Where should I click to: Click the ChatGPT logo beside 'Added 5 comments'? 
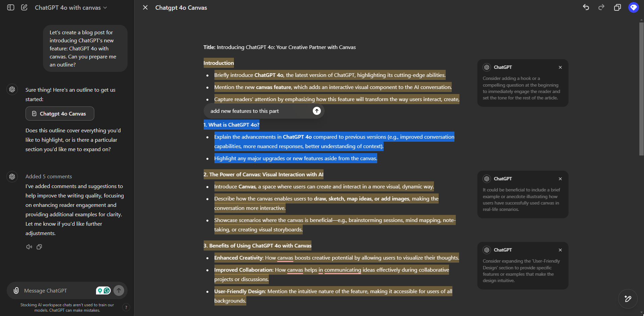point(12,176)
